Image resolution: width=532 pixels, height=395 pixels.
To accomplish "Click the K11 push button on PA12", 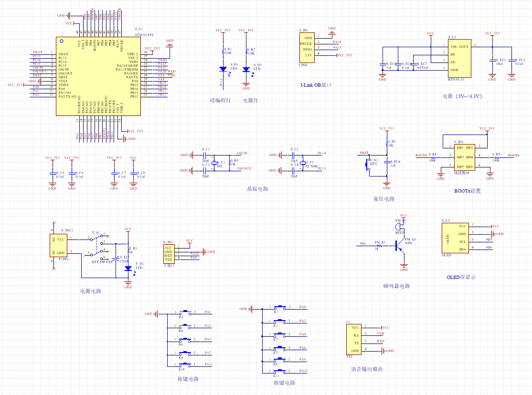I will point(280,372).
